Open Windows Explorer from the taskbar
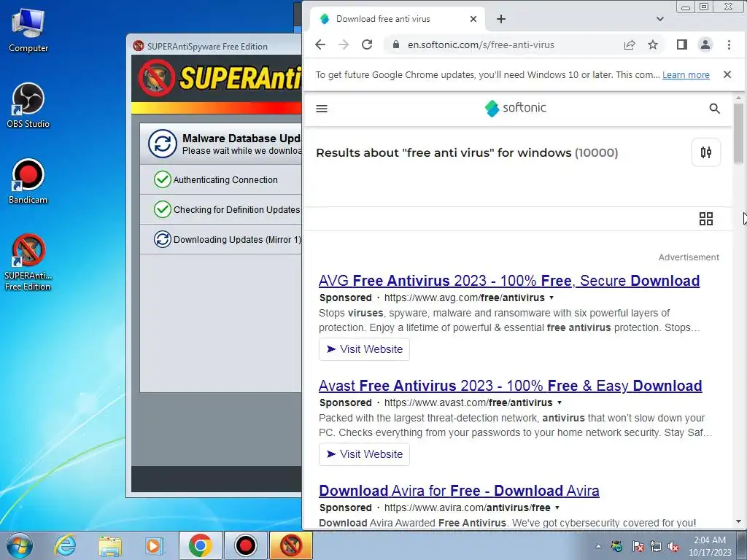 point(110,545)
